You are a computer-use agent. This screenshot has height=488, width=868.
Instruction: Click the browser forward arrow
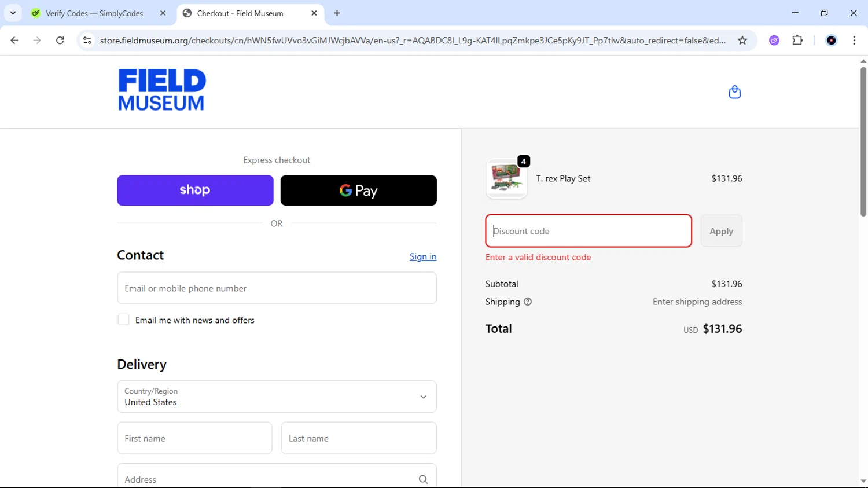37,41
